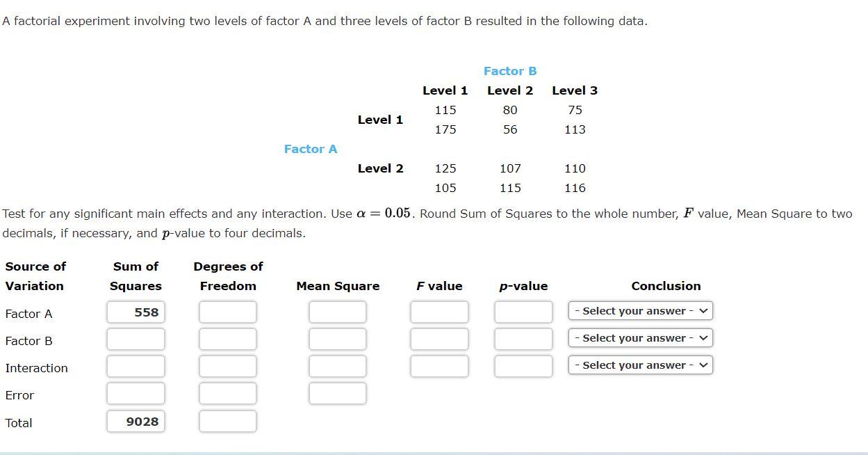Image resolution: width=868 pixels, height=455 pixels.
Task: Click the Error row label
Action: click(19, 395)
